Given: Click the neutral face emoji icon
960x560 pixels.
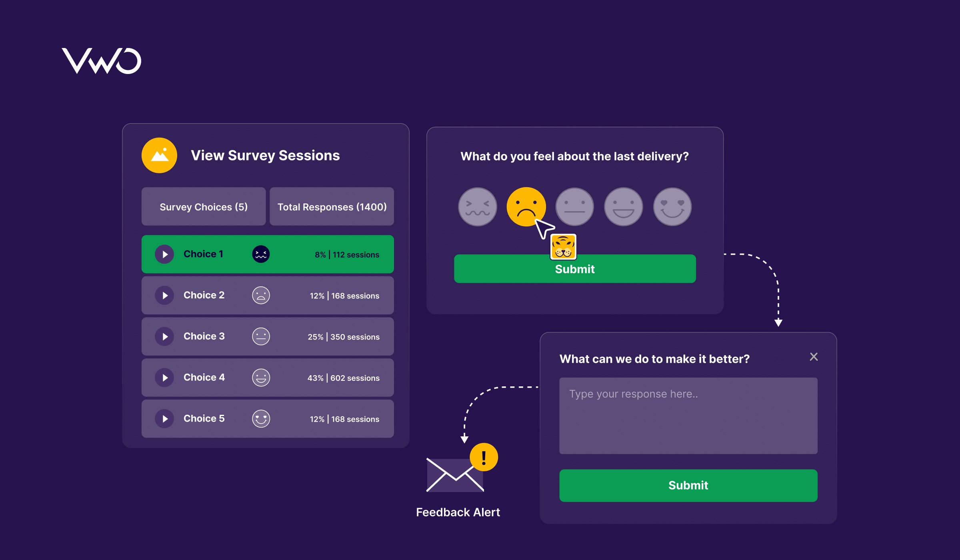Looking at the screenshot, I should (575, 207).
